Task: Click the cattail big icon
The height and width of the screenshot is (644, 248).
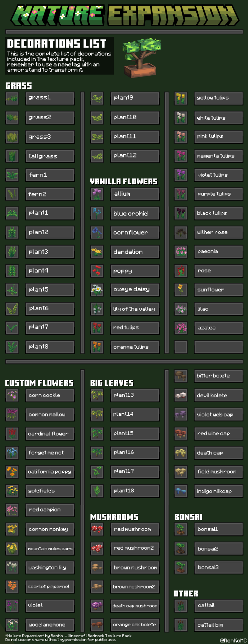Action: [x=181, y=625]
